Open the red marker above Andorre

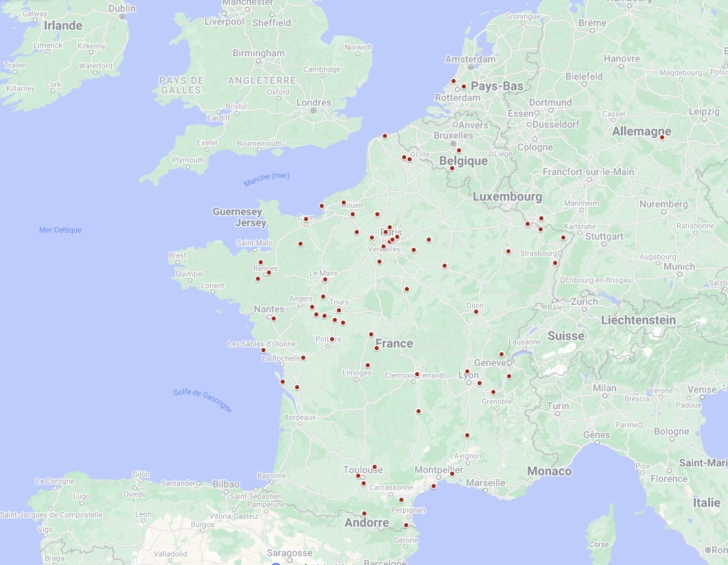click(x=364, y=514)
